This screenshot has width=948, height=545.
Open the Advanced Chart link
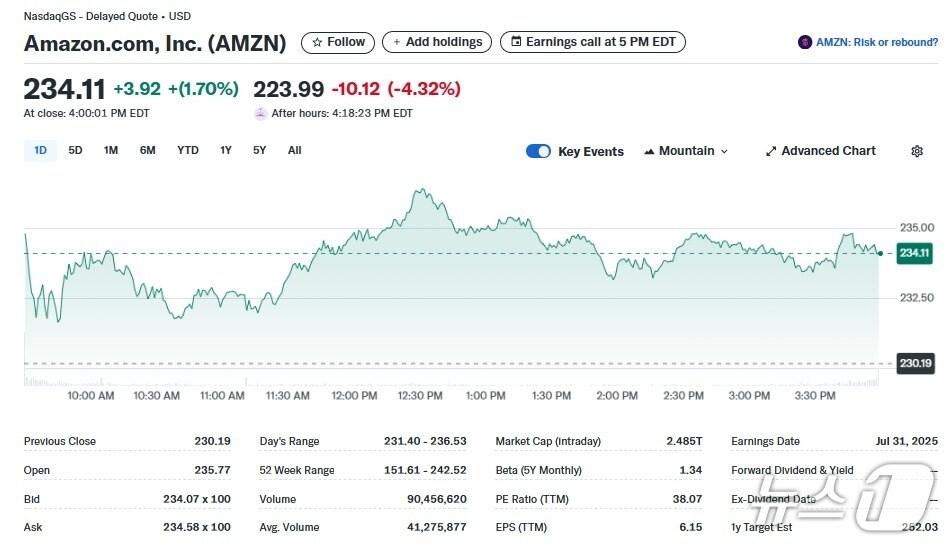click(828, 151)
